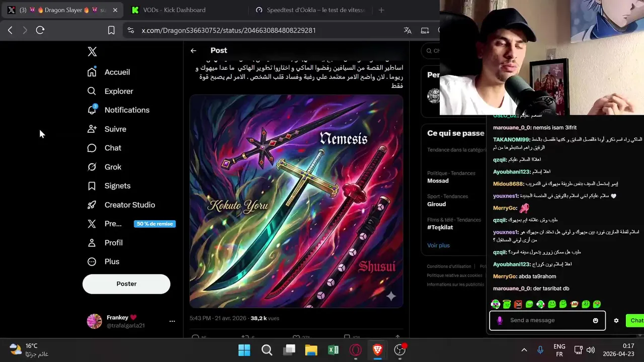Screen dimensions: 644x362
Task: Open site settings icon in address bar
Action: (131, 30)
